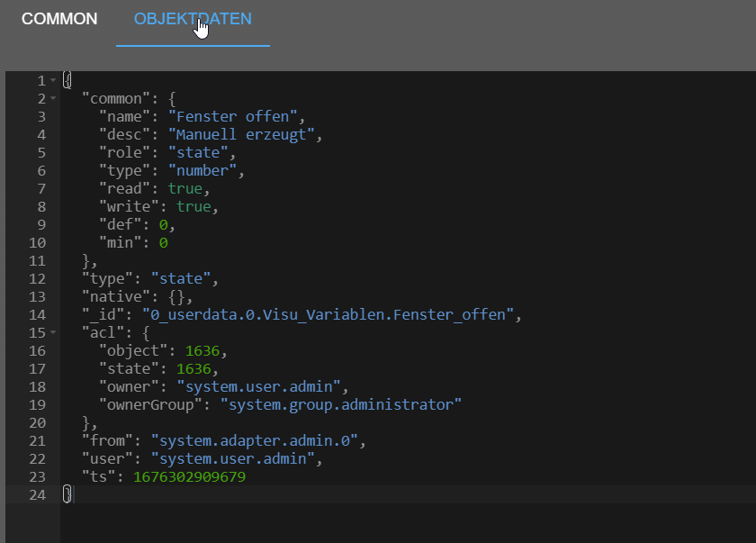This screenshot has width=756, height=543.
Task: Click the true value of "read"
Action: click(186, 188)
